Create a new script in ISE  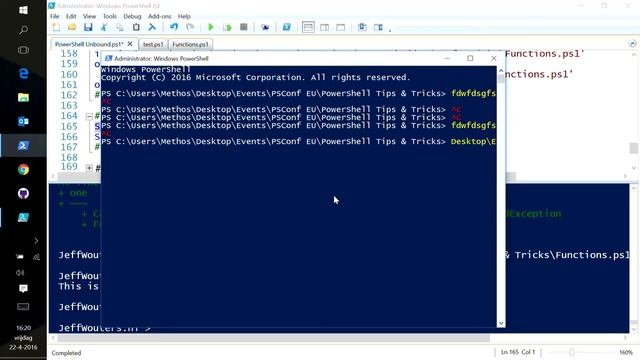coord(56,27)
